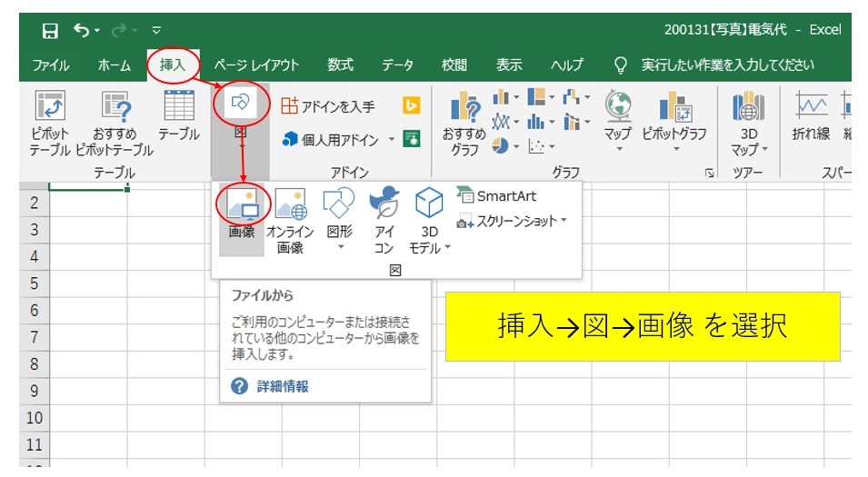Click the マップ globe chart icon
Viewport: 868px width, 477px height.
coord(618,106)
